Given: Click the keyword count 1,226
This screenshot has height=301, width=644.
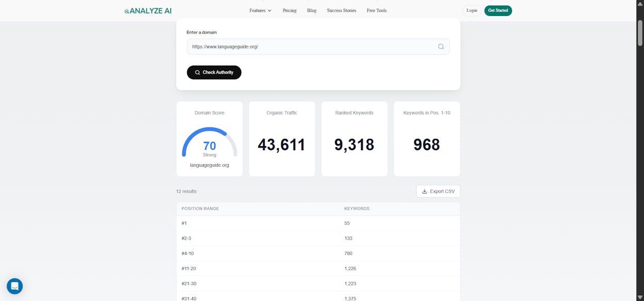Looking at the screenshot, I should [x=350, y=268].
